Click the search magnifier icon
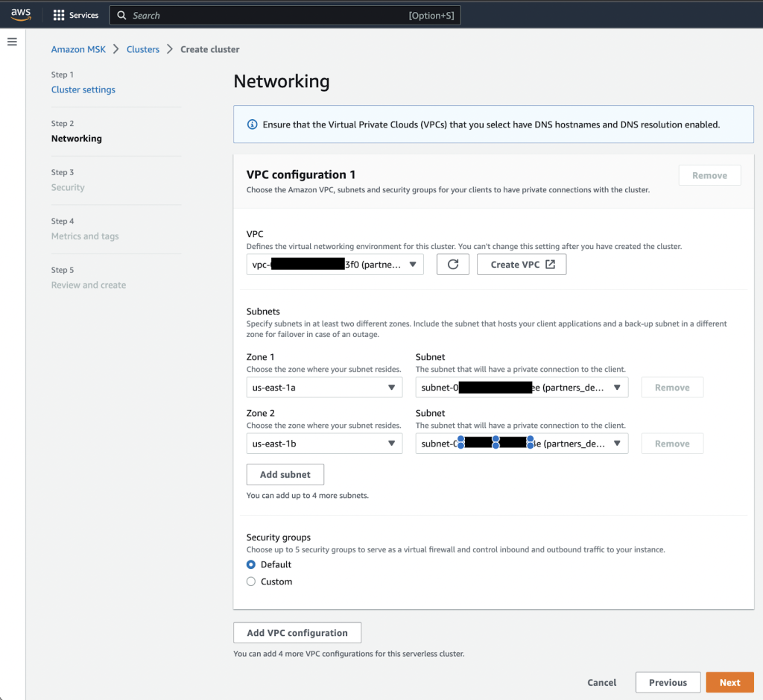763x700 pixels. pyautogui.click(x=121, y=15)
